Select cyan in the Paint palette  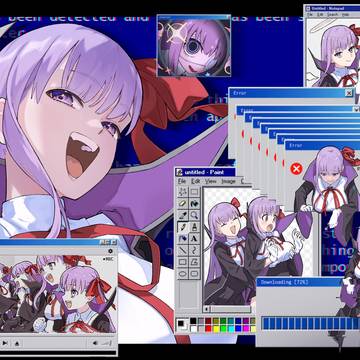[x=230, y=328]
